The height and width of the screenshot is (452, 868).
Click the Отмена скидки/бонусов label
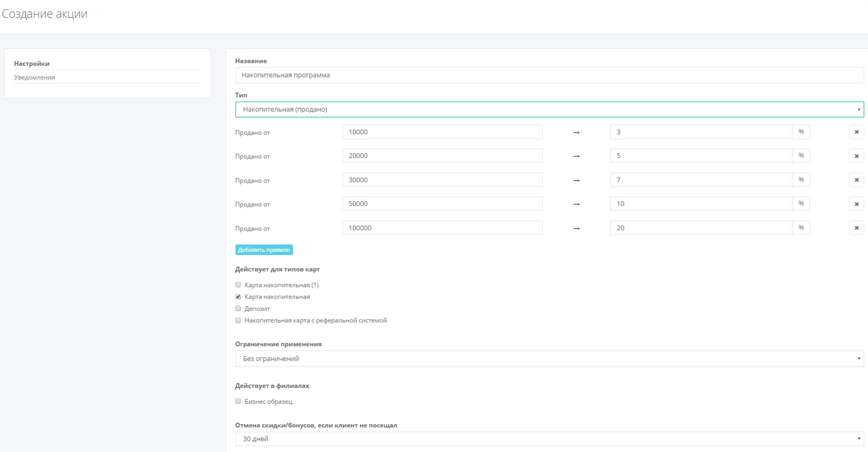click(x=316, y=425)
